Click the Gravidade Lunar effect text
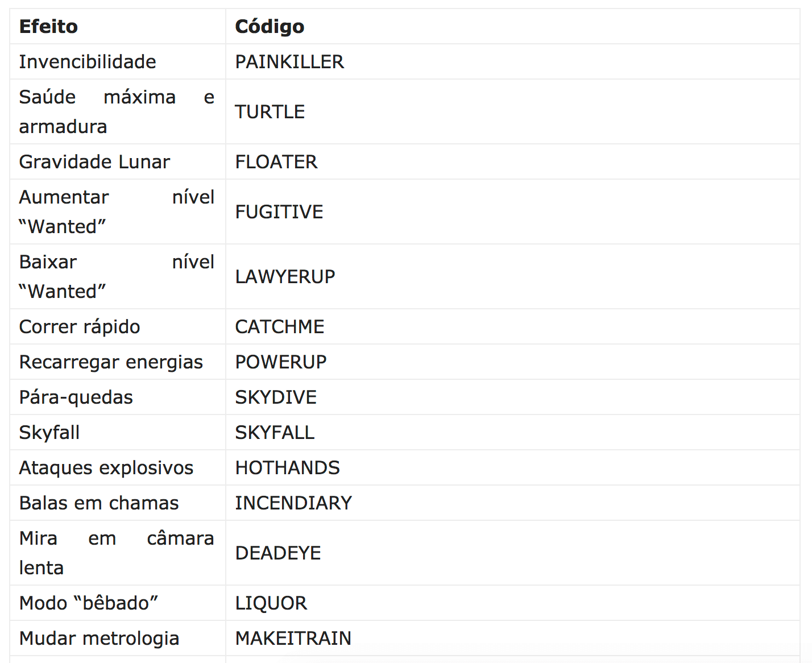Viewport: 812px width, 663px height. [x=94, y=162]
